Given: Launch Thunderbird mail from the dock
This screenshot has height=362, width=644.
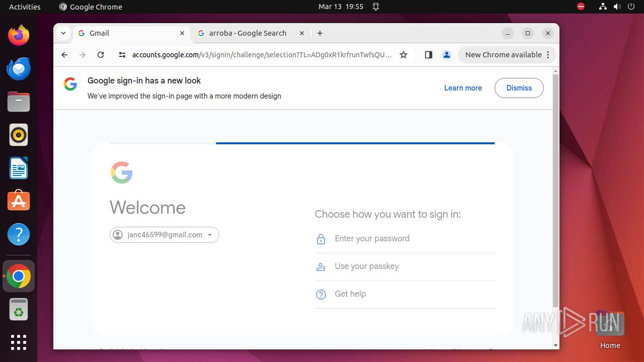Looking at the screenshot, I should click(19, 68).
